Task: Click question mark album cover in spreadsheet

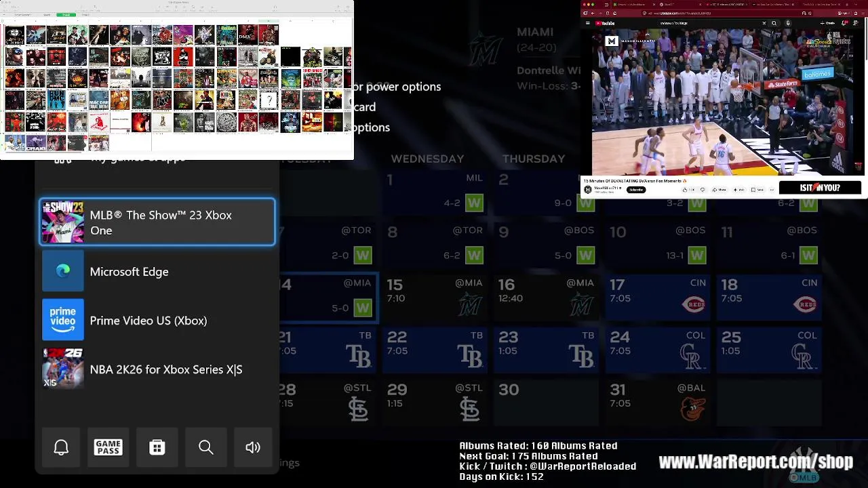Action: click(x=268, y=100)
